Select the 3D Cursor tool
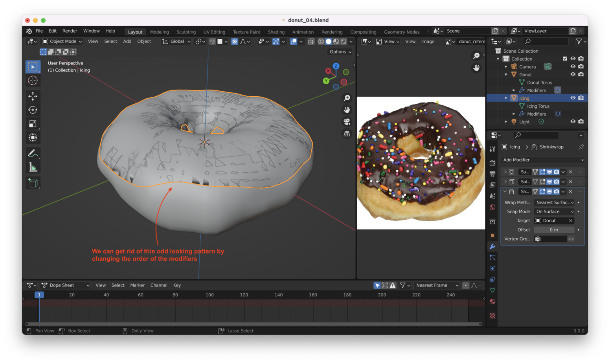610x364 pixels. click(33, 81)
